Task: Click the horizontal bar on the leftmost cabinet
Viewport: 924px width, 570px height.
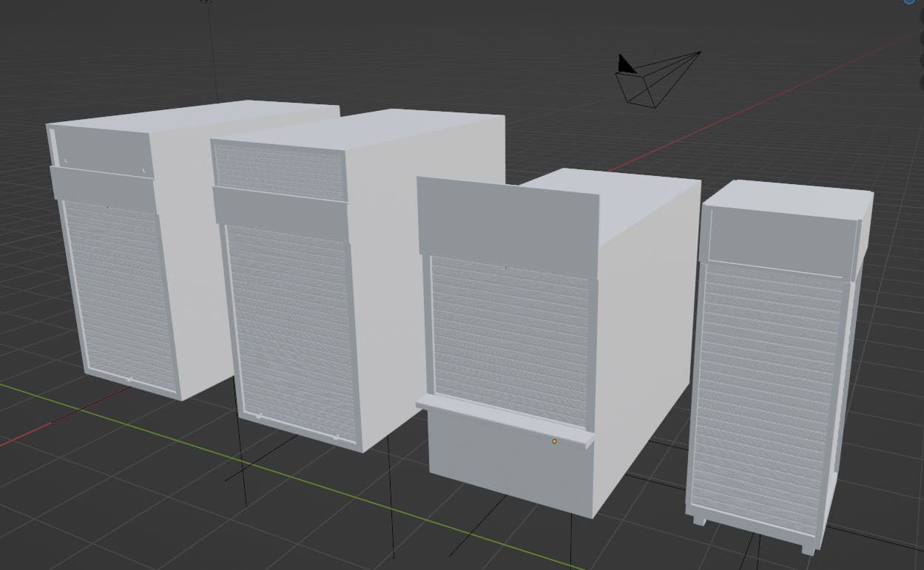Action: pos(102,188)
